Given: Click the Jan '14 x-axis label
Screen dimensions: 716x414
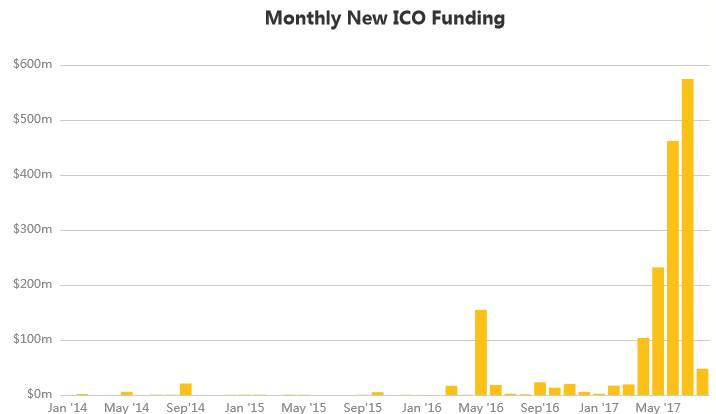Looking at the screenshot, I should [68, 408].
